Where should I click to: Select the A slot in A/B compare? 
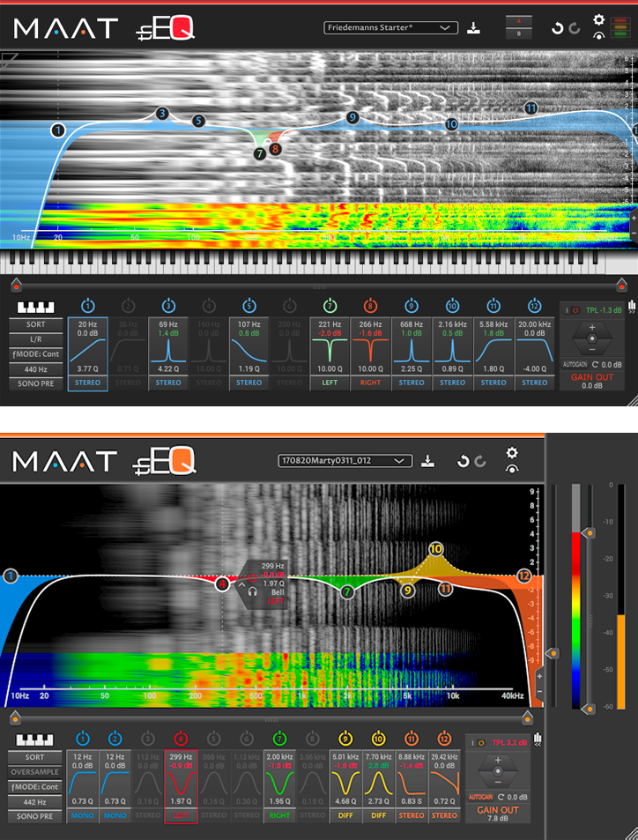tap(517, 20)
